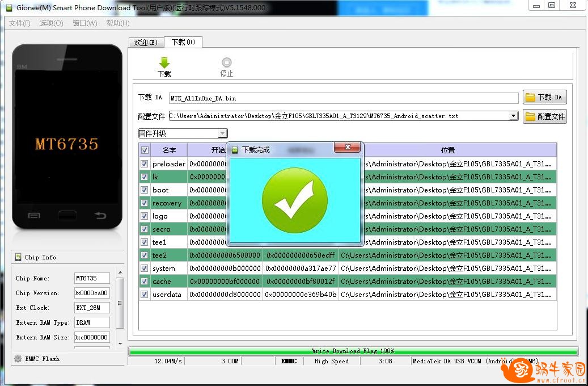
Task: Open the scatter file path dropdown
Action: tap(513, 116)
